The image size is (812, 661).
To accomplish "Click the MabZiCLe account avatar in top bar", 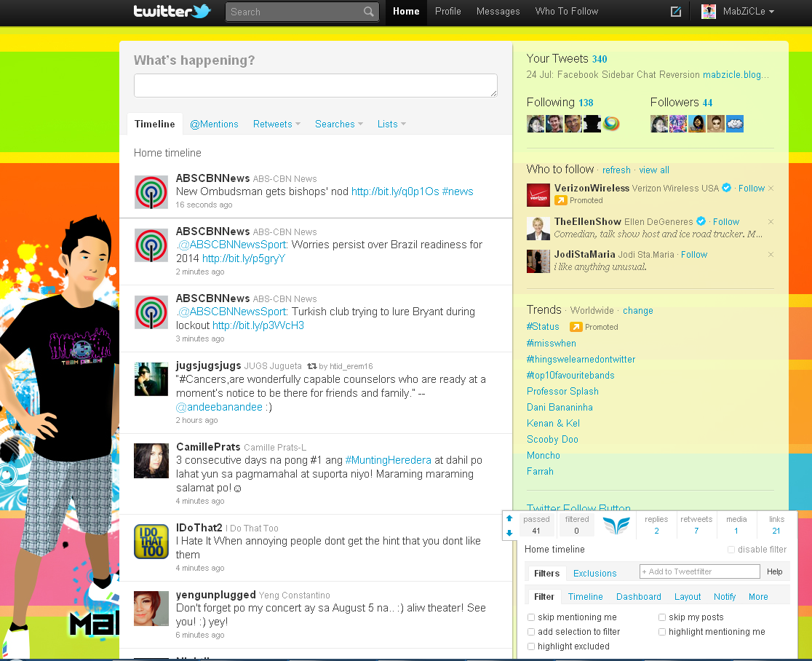I will 709,12.
